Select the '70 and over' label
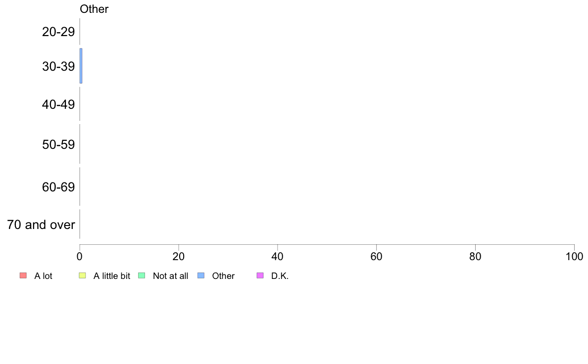Viewport: 588px width, 364px height. (x=41, y=225)
